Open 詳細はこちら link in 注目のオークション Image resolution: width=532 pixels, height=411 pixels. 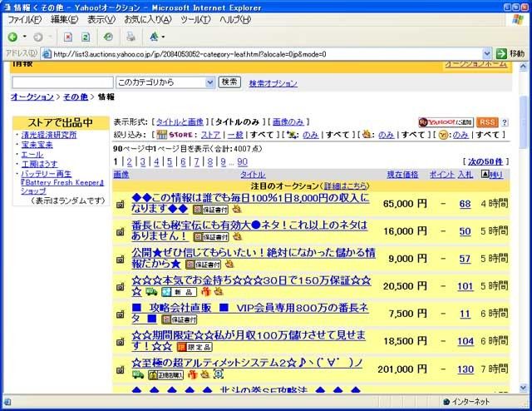[346, 186]
